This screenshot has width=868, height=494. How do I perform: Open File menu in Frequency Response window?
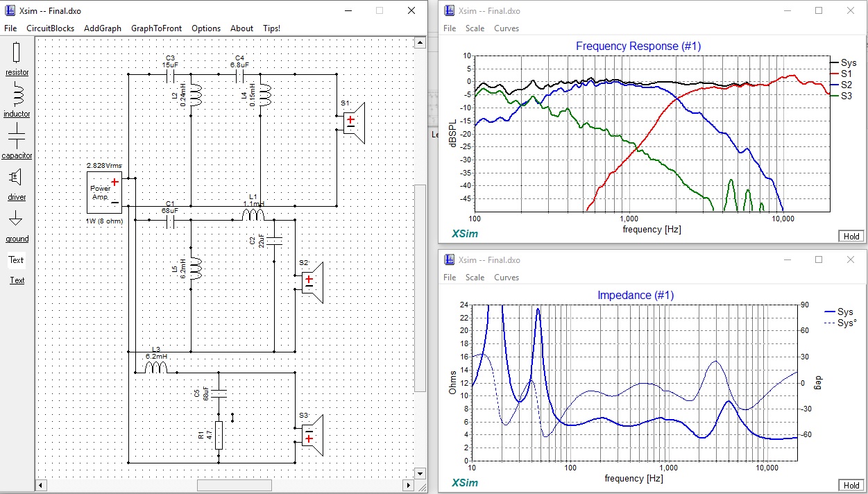click(x=450, y=28)
